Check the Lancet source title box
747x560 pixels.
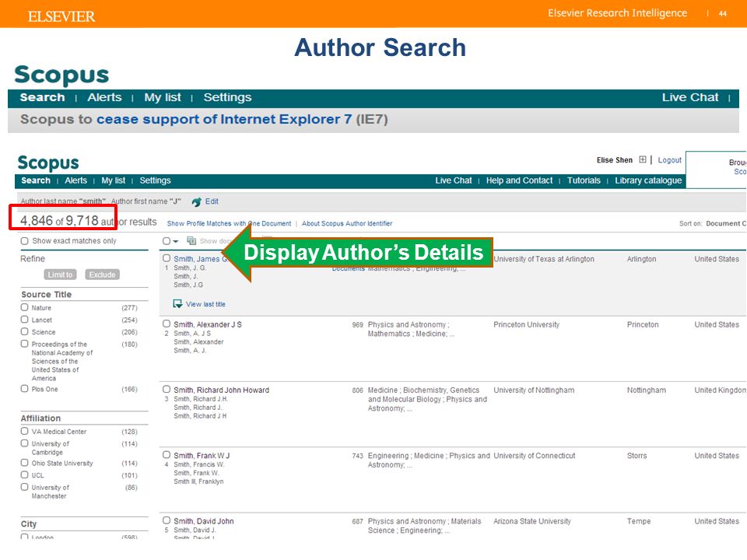click(25, 320)
